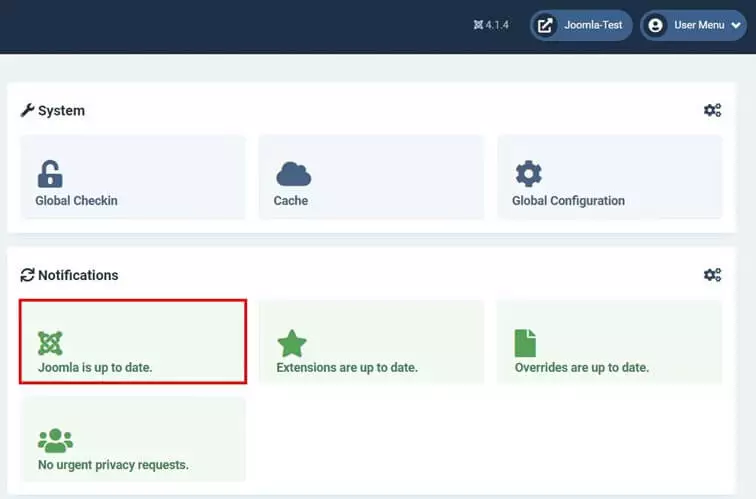Open Global Configuration via its label

[568, 201]
